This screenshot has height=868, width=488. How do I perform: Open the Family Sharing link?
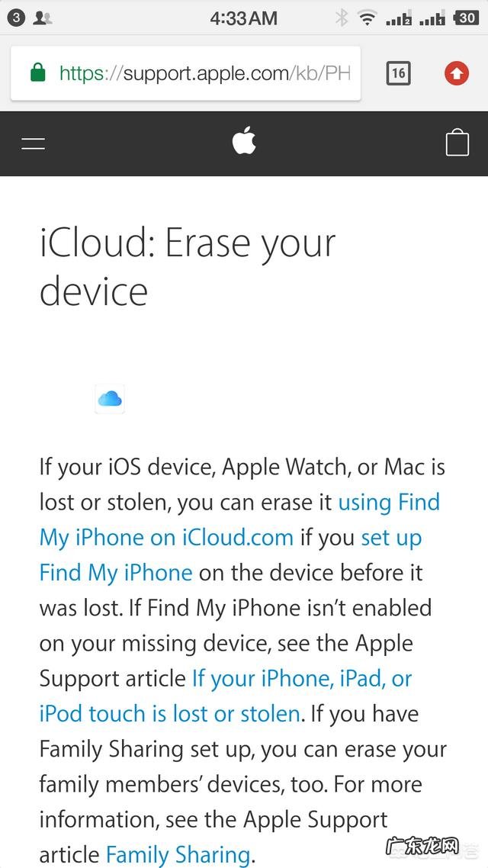pyautogui.click(x=178, y=855)
